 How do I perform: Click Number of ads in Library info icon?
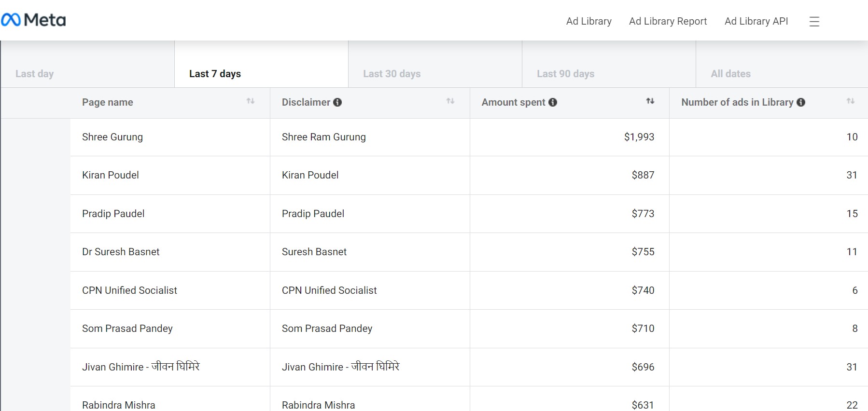pyautogui.click(x=801, y=102)
